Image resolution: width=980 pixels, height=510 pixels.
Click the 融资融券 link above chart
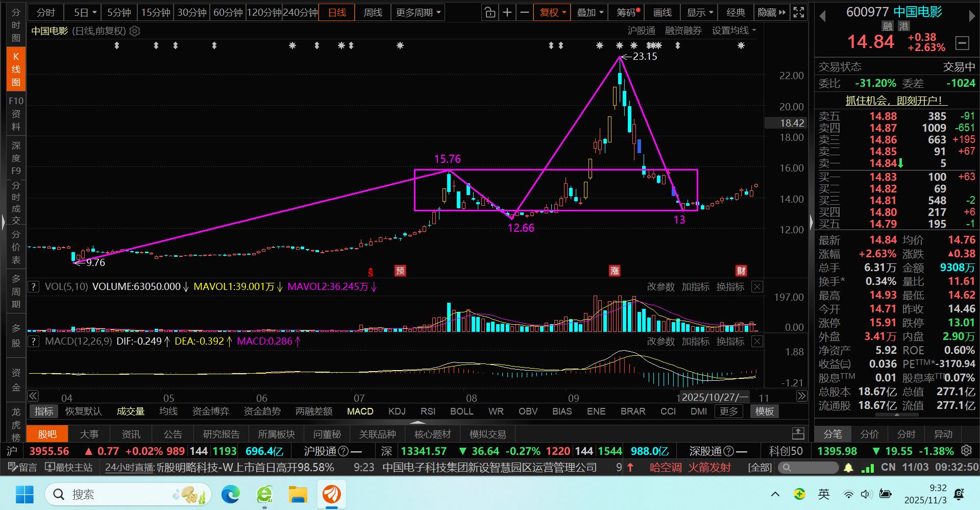point(683,31)
